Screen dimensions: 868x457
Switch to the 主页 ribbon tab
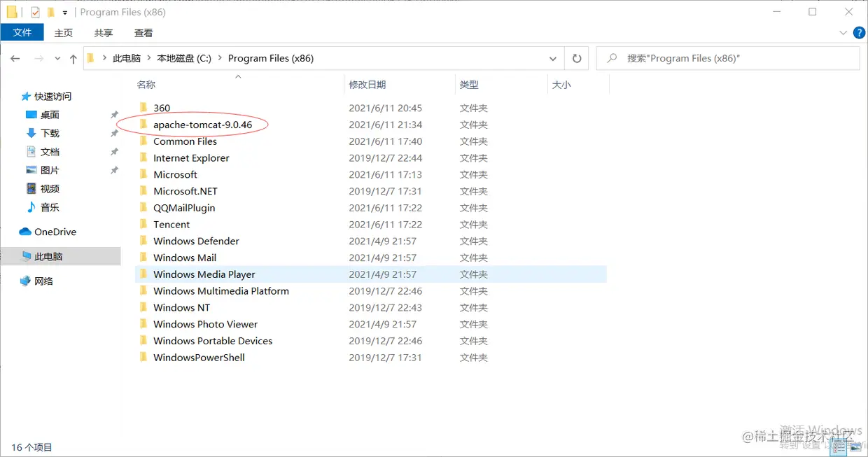[x=64, y=33]
